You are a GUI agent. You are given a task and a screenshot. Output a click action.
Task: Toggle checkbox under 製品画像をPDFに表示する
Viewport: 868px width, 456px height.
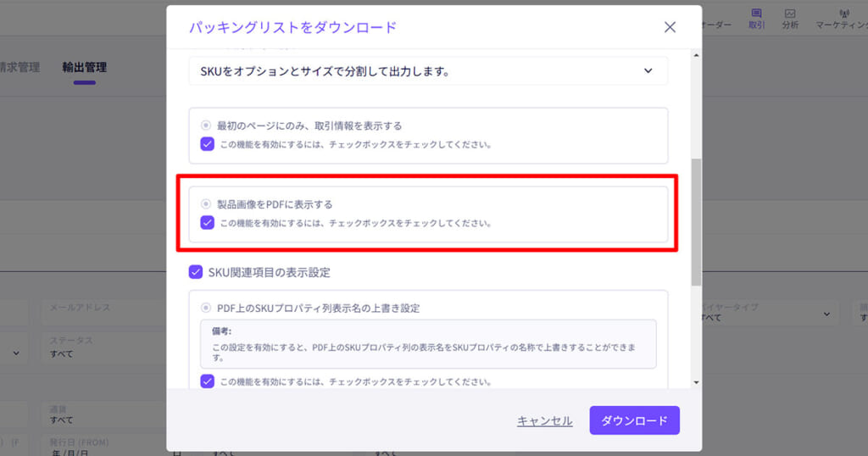[x=207, y=223]
